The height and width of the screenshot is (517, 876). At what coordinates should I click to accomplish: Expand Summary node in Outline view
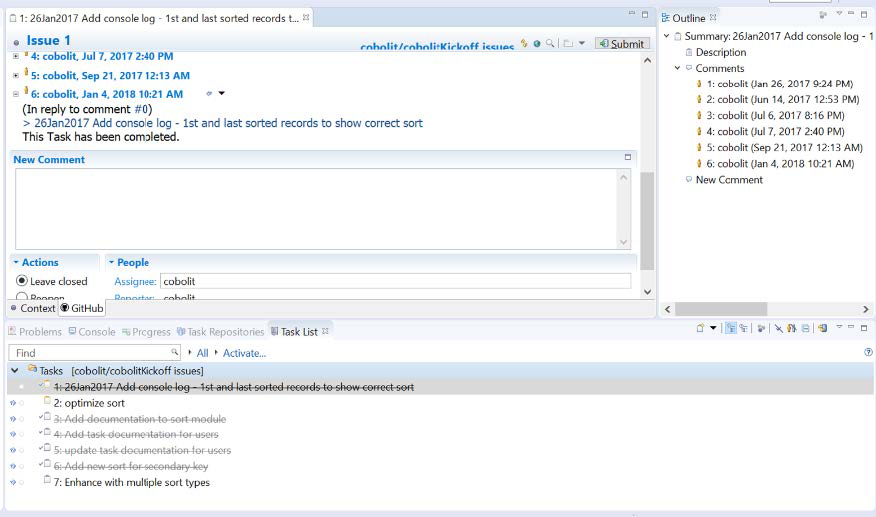point(666,36)
